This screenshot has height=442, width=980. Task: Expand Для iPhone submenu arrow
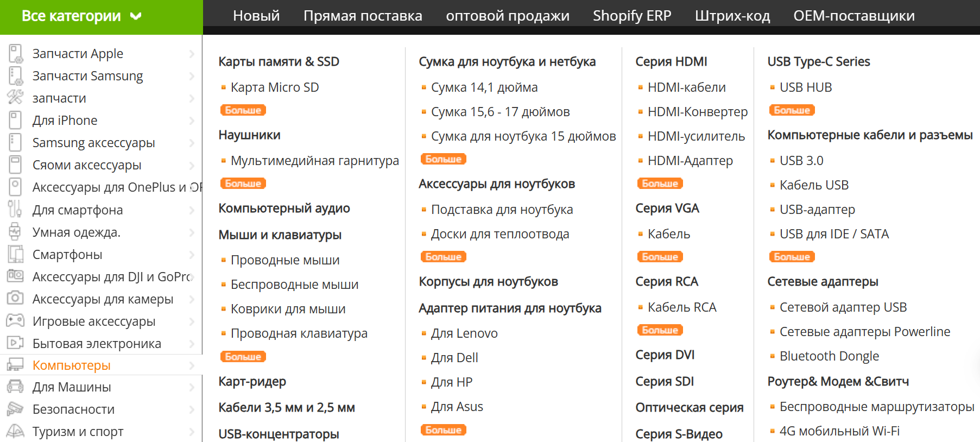192,121
